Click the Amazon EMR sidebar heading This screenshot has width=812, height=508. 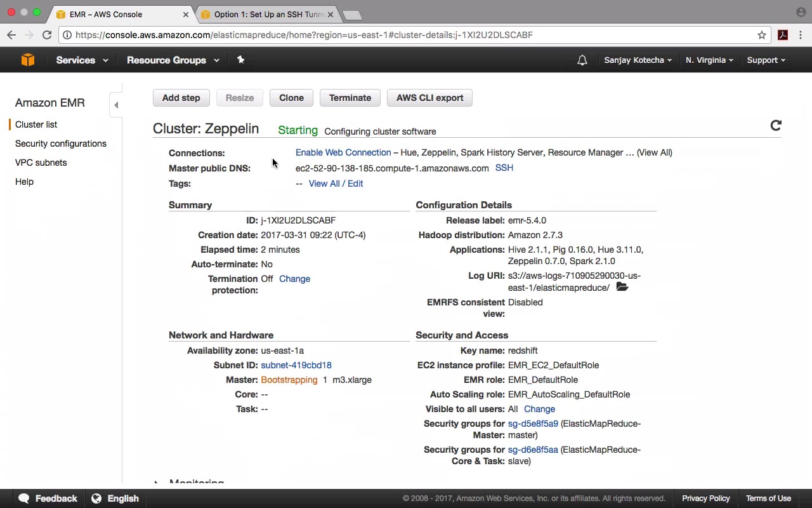50,103
